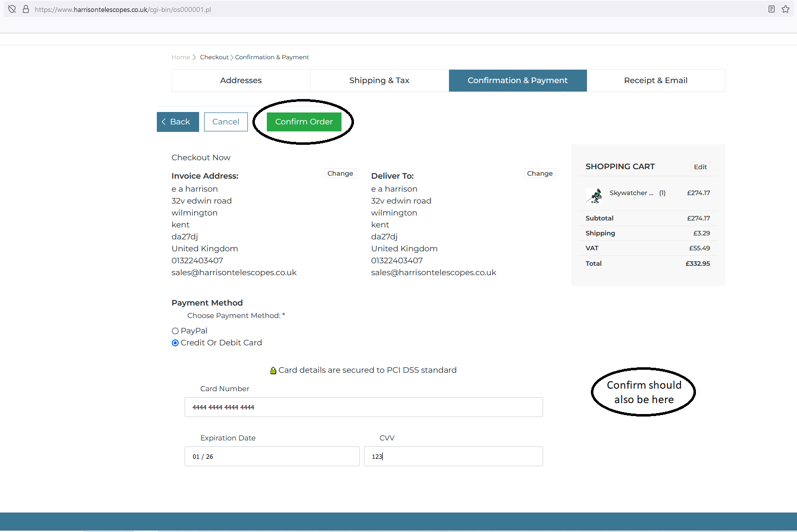
Task: Go to Receipt & Email tab
Action: (x=655, y=81)
